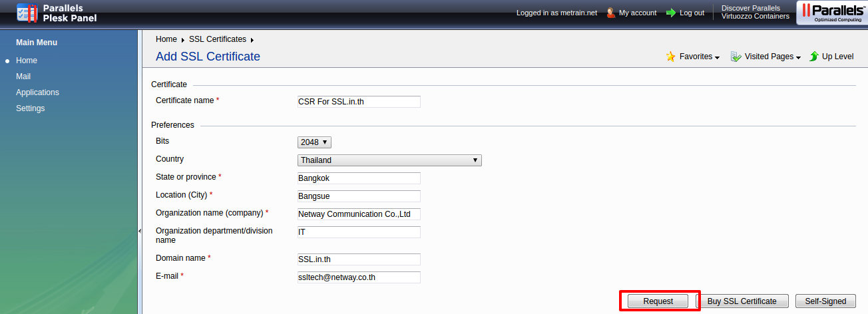Click the green Log out arrow icon
This screenshot has height=314, width=868.
point(670,13)
